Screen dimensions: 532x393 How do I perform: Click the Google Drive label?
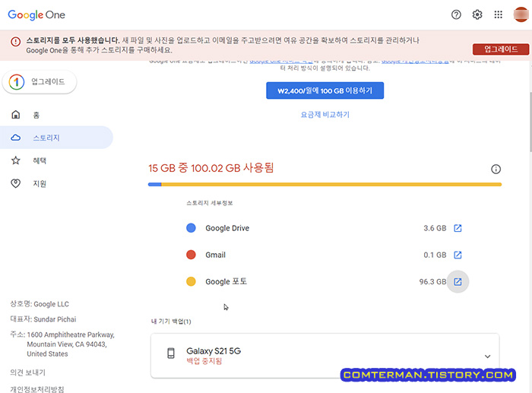click(227, 228)
